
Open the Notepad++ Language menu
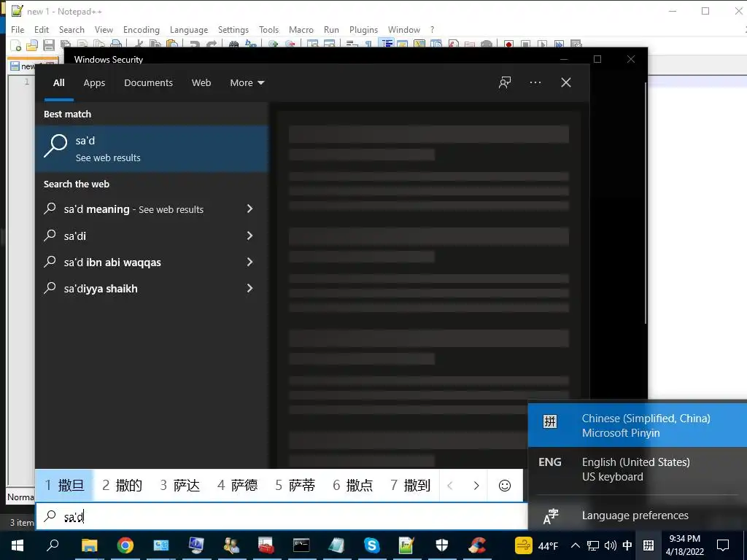(189, 29)
